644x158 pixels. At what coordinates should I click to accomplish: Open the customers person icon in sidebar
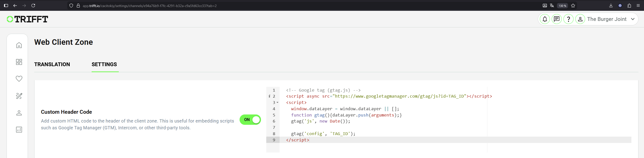click(19, 113)
